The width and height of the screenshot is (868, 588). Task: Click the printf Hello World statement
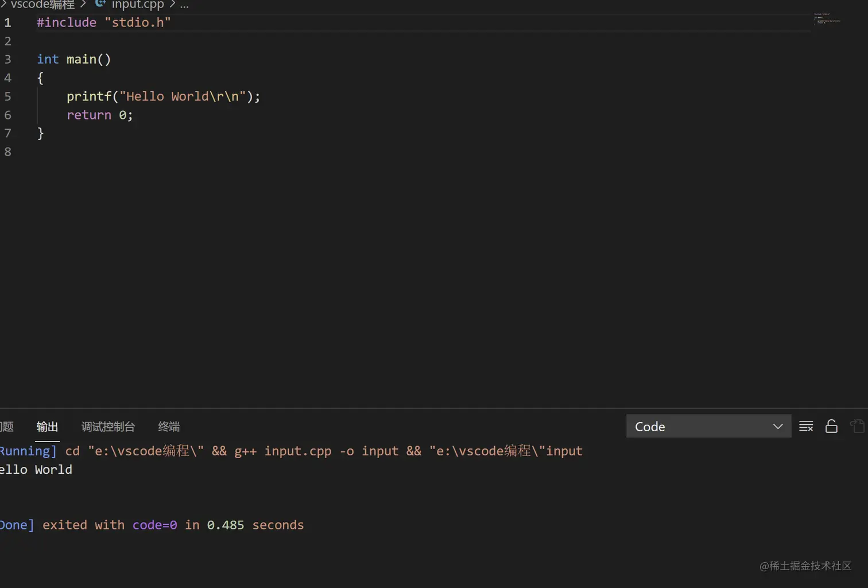tap(164, 96)
